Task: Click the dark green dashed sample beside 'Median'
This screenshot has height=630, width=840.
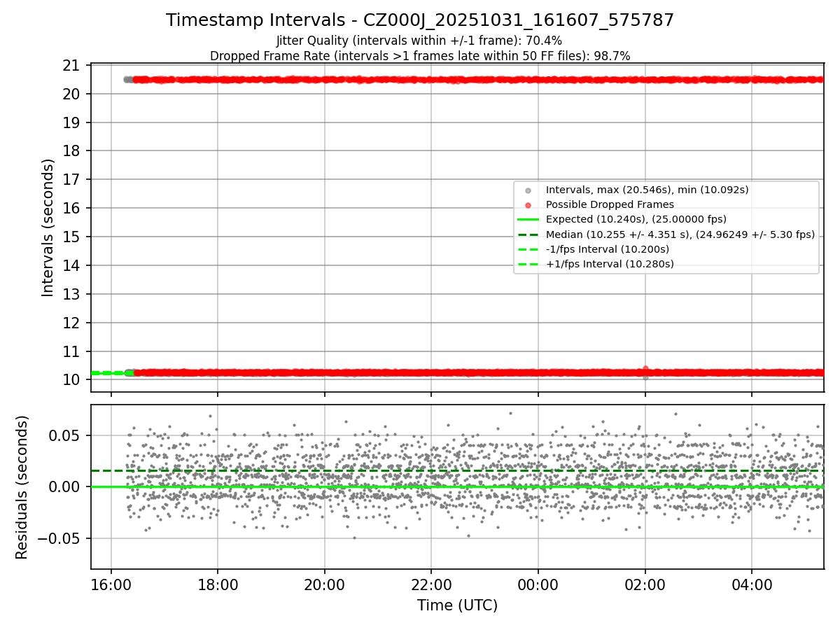Action: click(x=528, y=234)
